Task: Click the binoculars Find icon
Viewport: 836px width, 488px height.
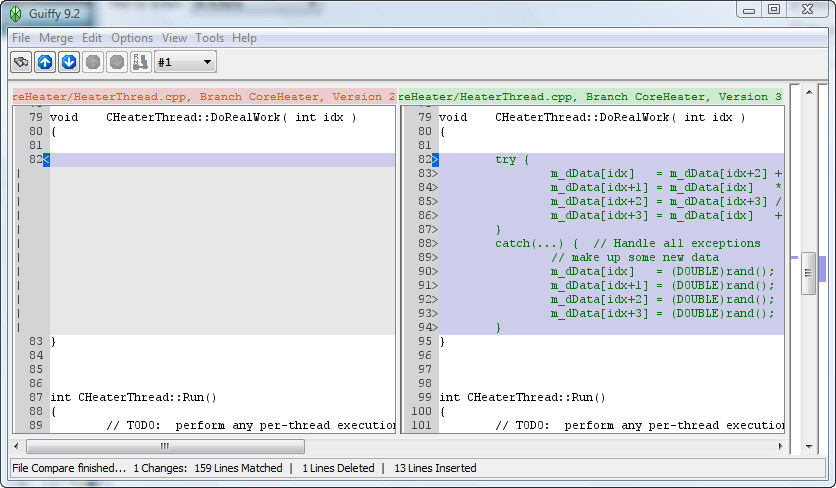Action: tap(21, 62)
